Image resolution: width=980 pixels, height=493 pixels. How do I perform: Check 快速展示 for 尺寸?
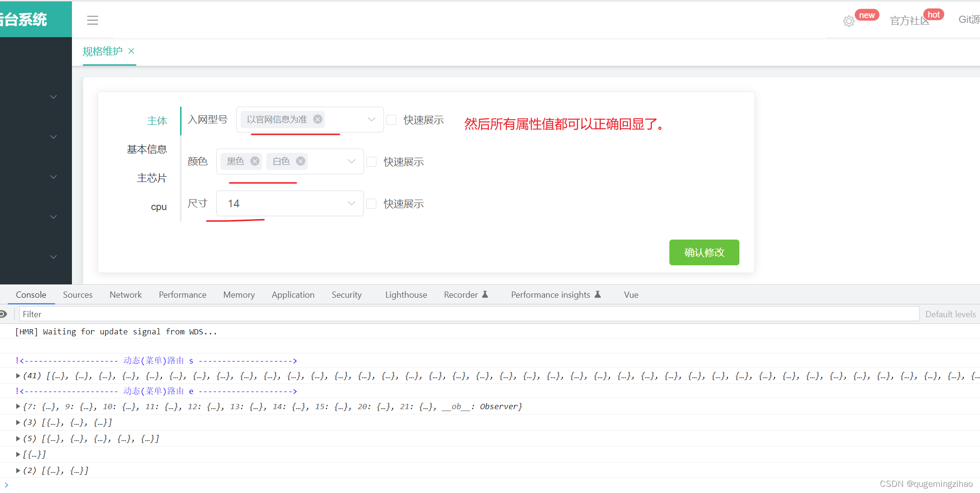371,203
